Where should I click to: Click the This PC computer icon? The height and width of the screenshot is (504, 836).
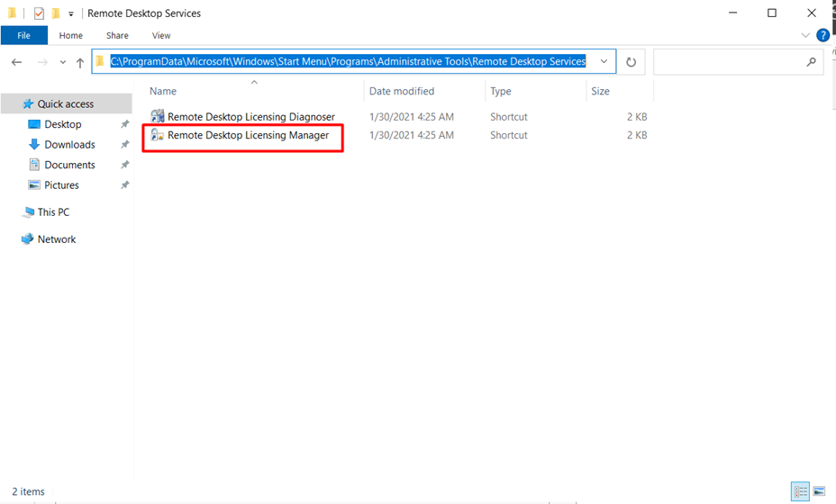[x=28, y=212]
